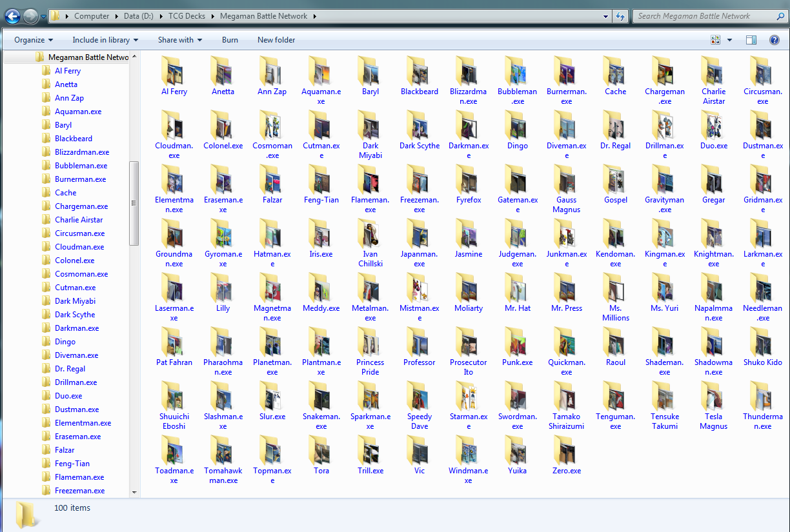Open the Ivan Chillski folder icon

pos(370,233)
